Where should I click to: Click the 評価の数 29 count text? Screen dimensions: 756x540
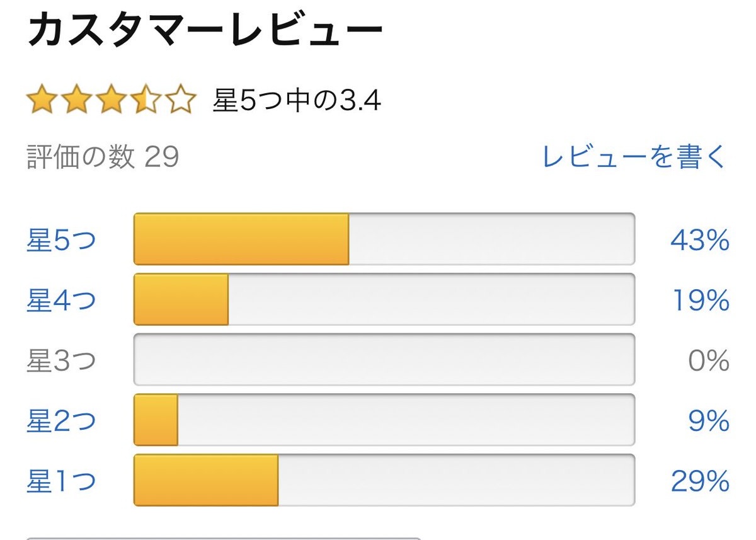click(103, 157)
